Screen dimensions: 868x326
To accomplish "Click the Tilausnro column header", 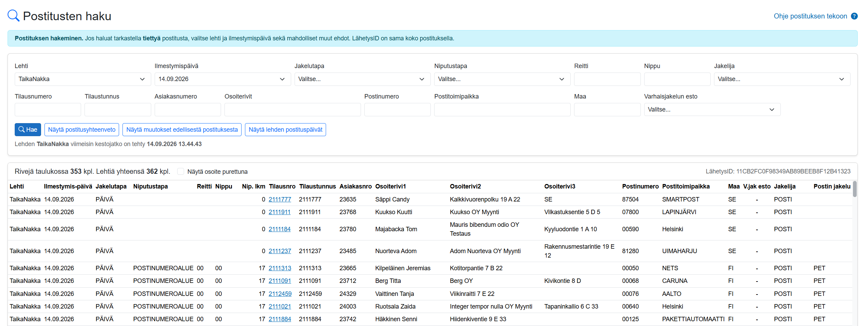I will (x=282, y=186).
